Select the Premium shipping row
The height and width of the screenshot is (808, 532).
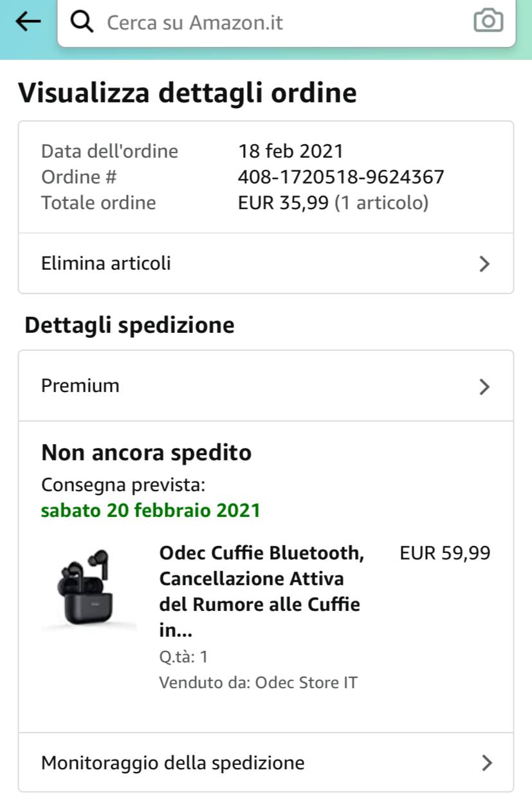point(266,386)
